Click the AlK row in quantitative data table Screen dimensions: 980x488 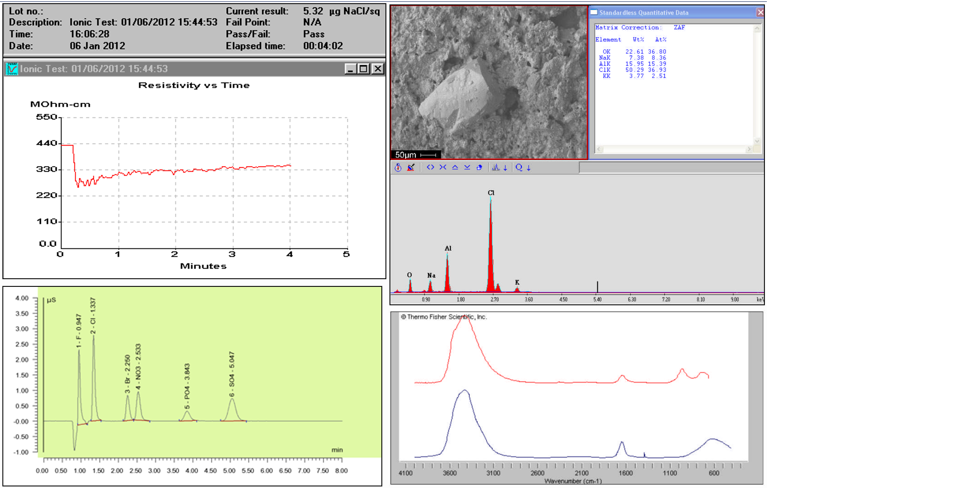coord(632,64)
